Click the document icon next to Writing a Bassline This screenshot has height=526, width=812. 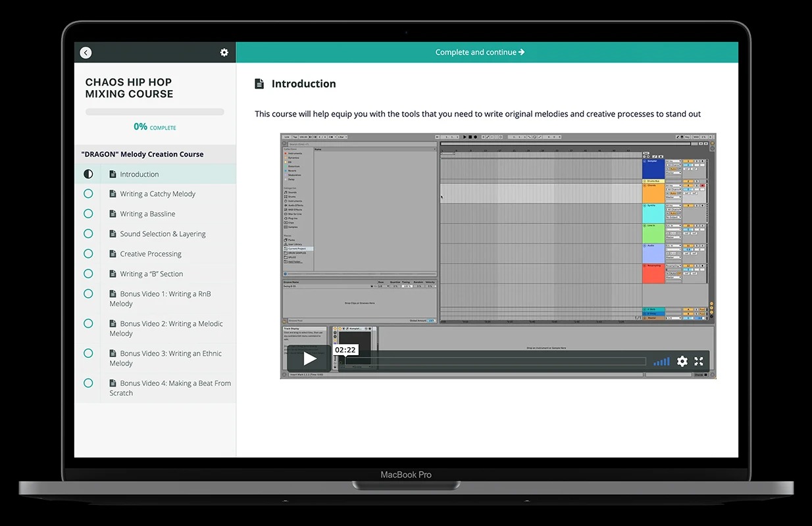tap(113, 214)
